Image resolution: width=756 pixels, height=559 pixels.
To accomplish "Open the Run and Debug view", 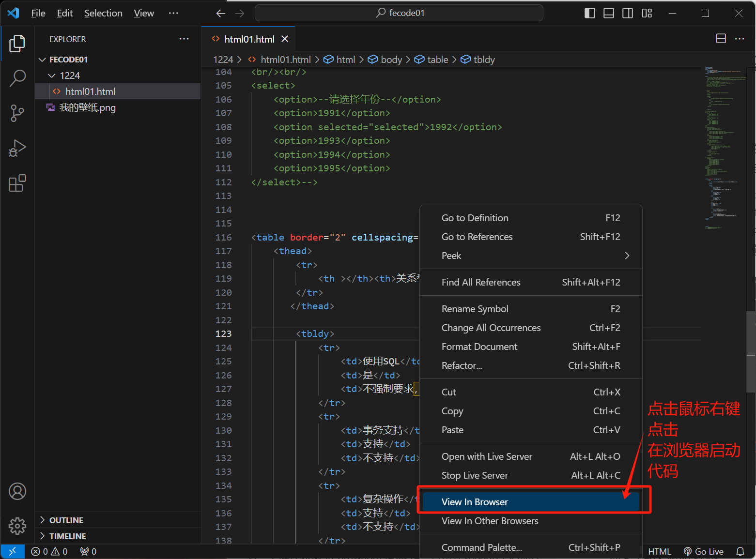I will (17, 148).
